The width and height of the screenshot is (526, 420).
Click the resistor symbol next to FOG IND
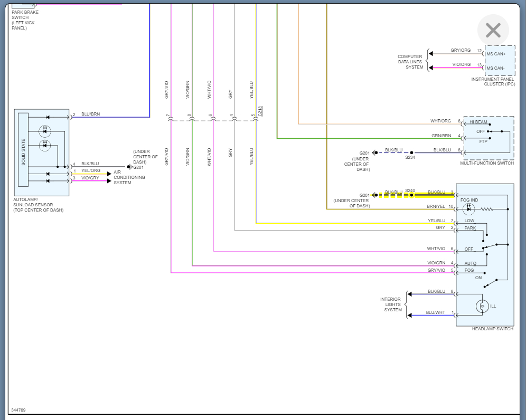(x=486, y=209)
